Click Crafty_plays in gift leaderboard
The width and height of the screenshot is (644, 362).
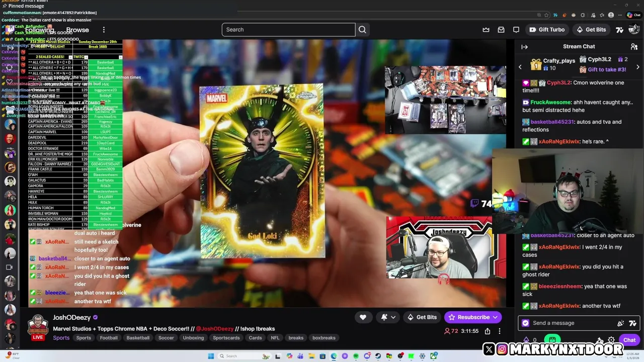tap(559, 61)
